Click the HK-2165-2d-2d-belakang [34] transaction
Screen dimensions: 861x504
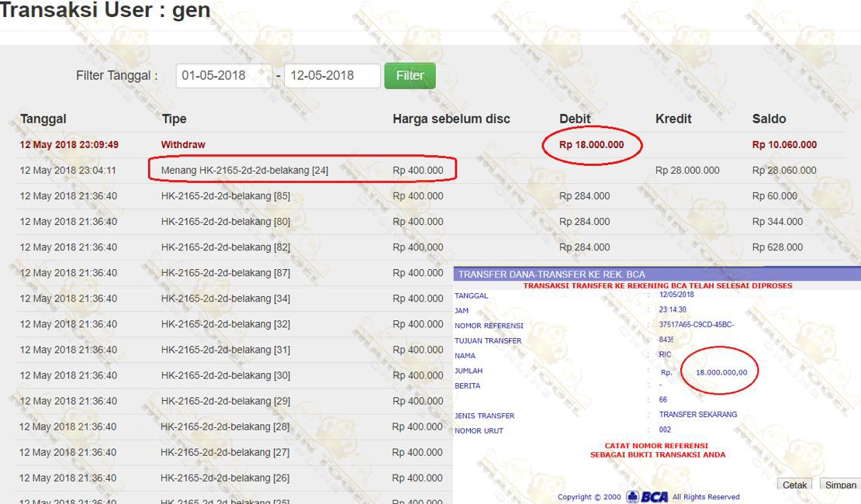(226, 299)
